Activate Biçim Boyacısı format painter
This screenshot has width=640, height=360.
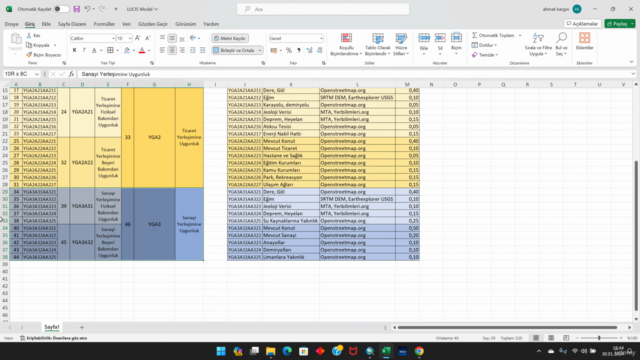(43, 55)
